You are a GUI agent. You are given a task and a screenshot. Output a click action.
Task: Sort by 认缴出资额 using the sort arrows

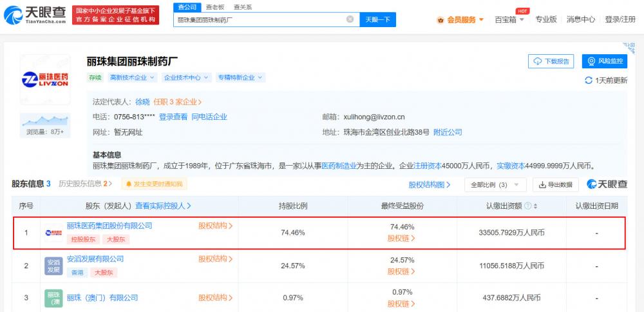(536, 206)
